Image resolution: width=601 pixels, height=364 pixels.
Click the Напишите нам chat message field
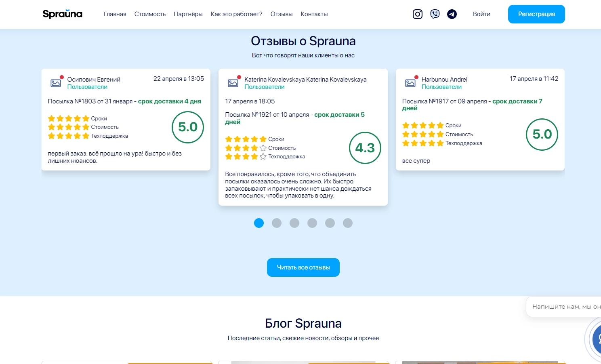[565, 307]
